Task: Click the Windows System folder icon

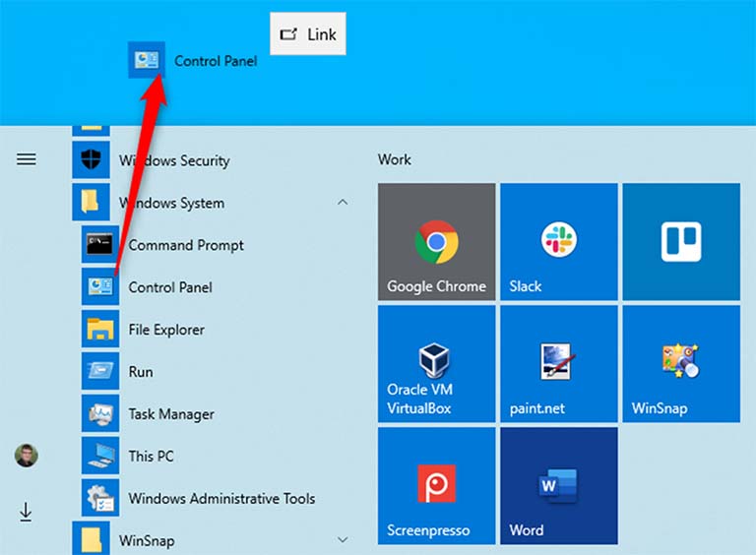Action: (92, 202)
